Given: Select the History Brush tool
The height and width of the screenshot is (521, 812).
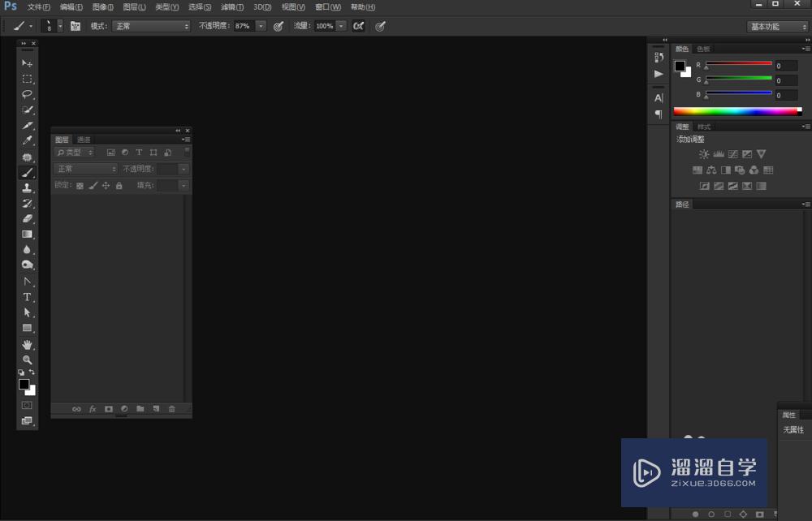Looking at the screenshot, I should pos(27,204).
